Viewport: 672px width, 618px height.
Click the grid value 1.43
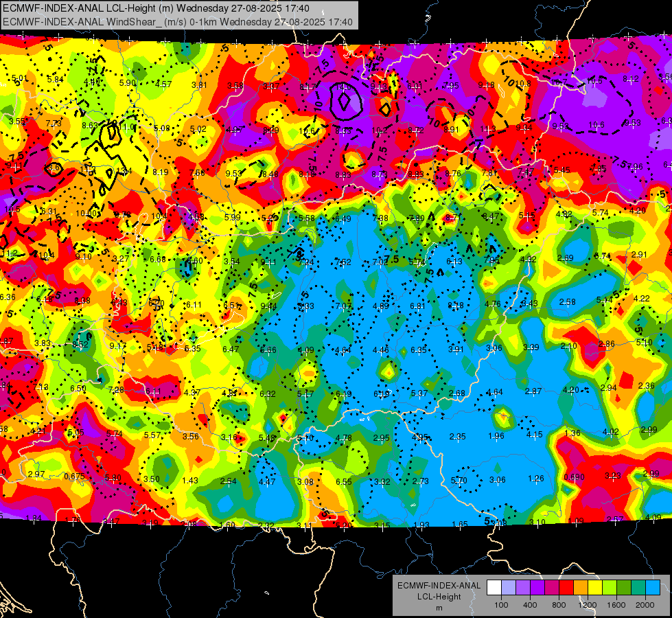[190, 481]
